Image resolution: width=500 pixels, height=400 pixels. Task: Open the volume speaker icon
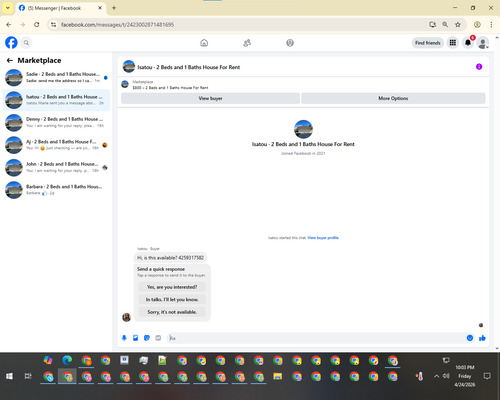tap(446, 376)
